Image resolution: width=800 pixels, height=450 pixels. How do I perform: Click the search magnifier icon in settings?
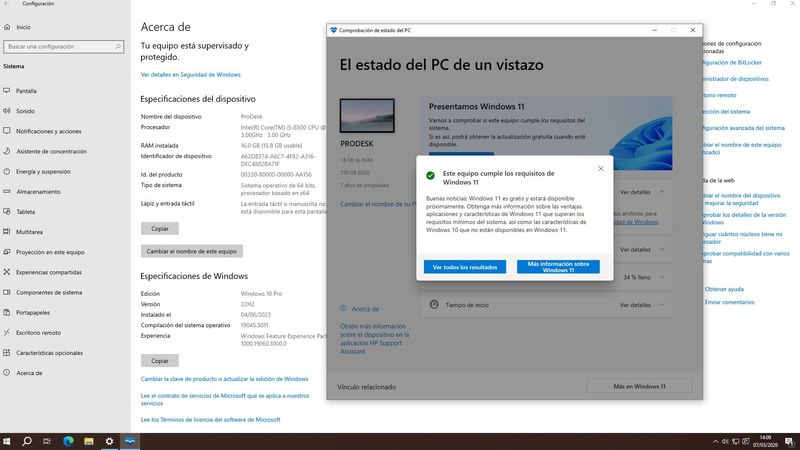tap(118, 46)
